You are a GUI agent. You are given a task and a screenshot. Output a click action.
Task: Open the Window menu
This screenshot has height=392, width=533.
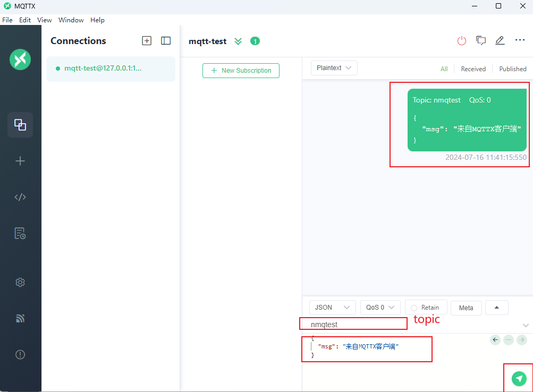[x=71, y=20]
